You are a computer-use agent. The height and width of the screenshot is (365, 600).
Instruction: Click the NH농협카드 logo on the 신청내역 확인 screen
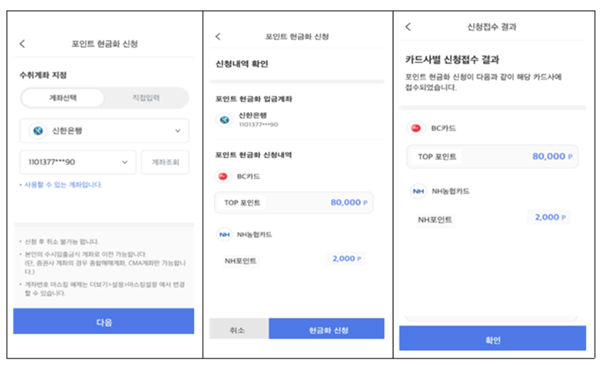click(x=225, y=234)
